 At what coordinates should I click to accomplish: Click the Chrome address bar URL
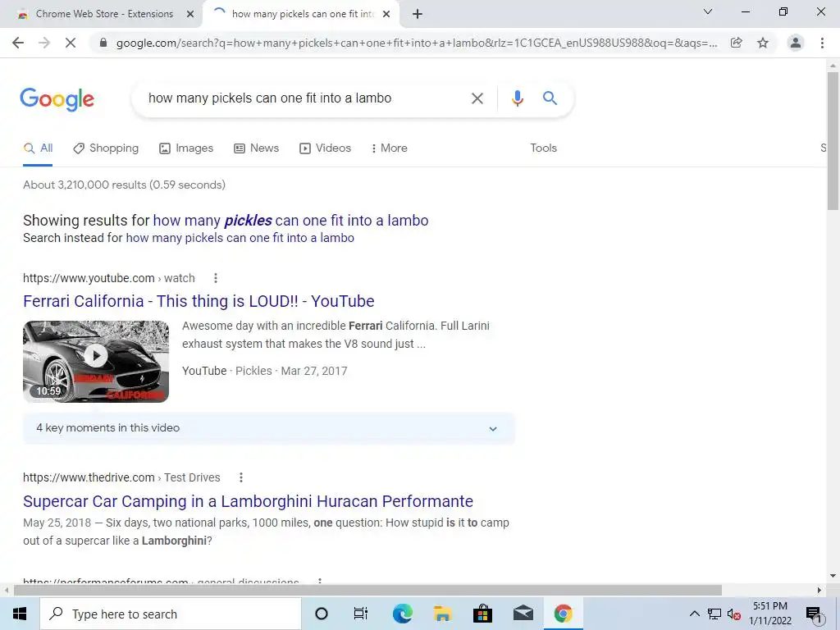coord(417,43)
